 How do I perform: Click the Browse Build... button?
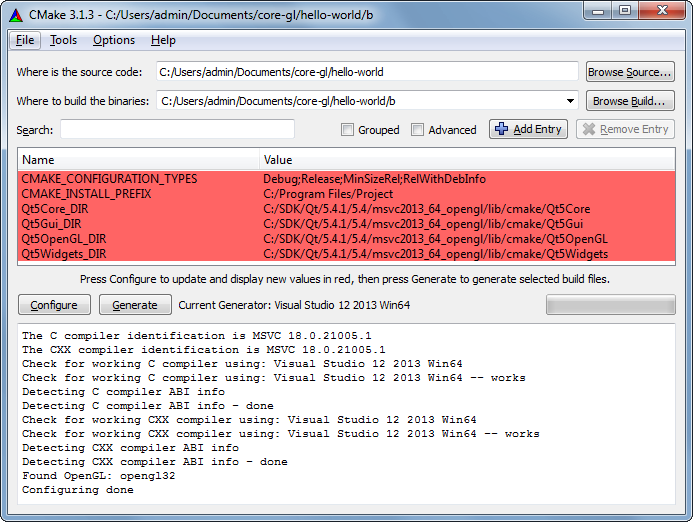(x=630, y=101)
